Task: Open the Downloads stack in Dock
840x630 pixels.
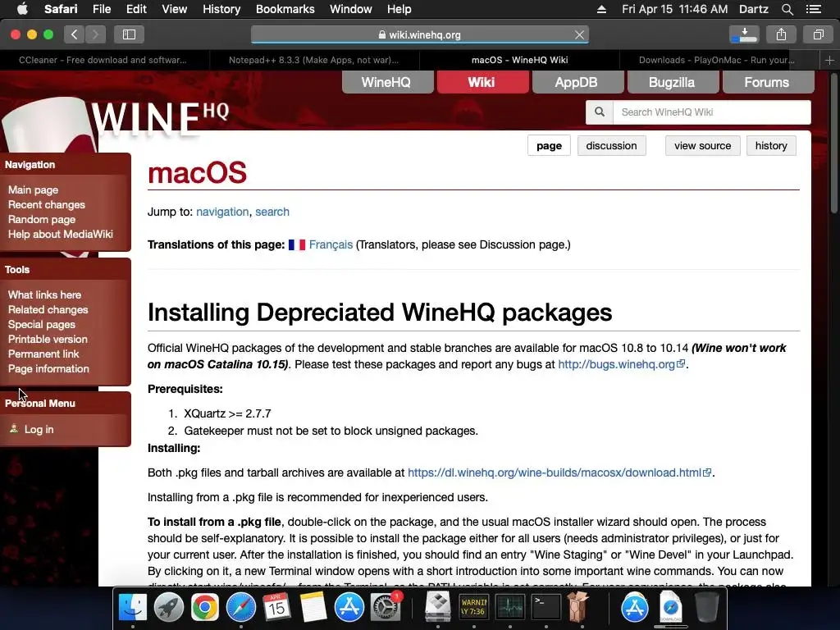Action: point(671,608)
